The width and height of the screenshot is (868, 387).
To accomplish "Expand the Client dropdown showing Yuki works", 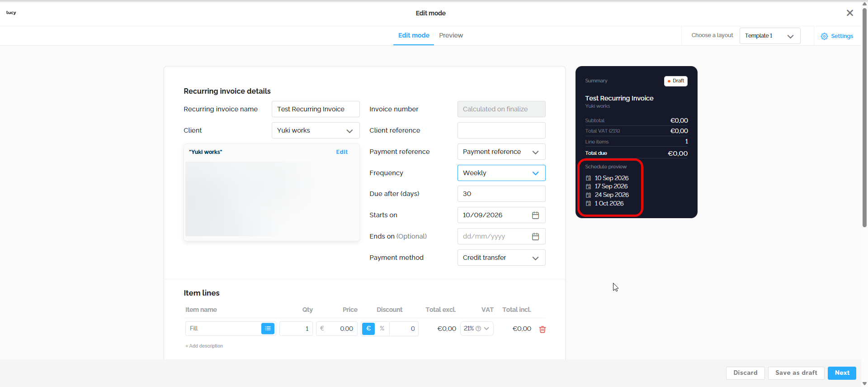I will click(x=316, y=130).
